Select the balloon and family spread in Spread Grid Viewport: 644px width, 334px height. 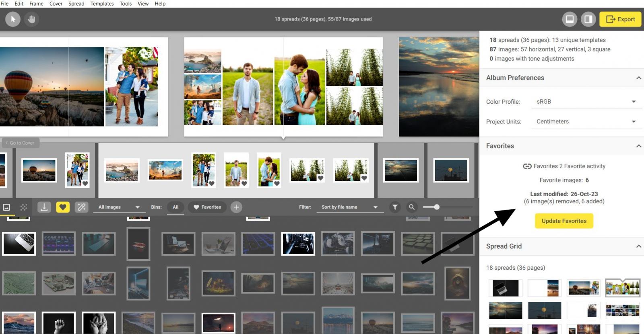pyautogui.click(x=584, y=288)
